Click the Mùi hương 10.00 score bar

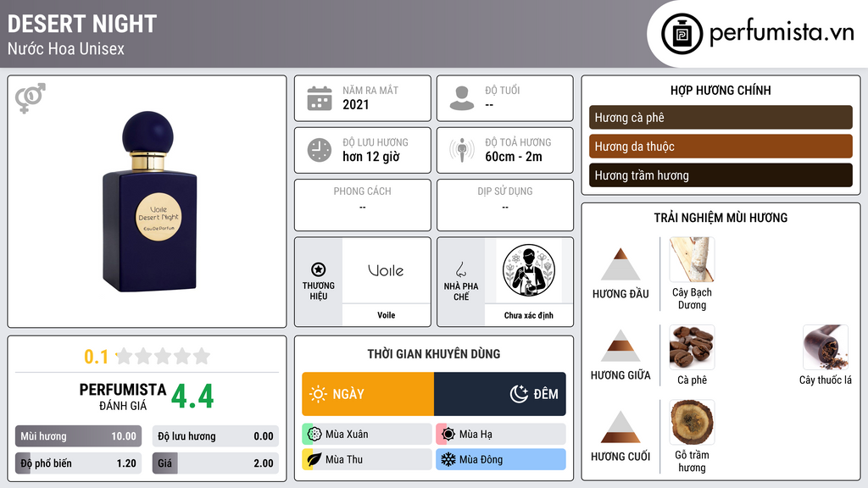[78, 436]
